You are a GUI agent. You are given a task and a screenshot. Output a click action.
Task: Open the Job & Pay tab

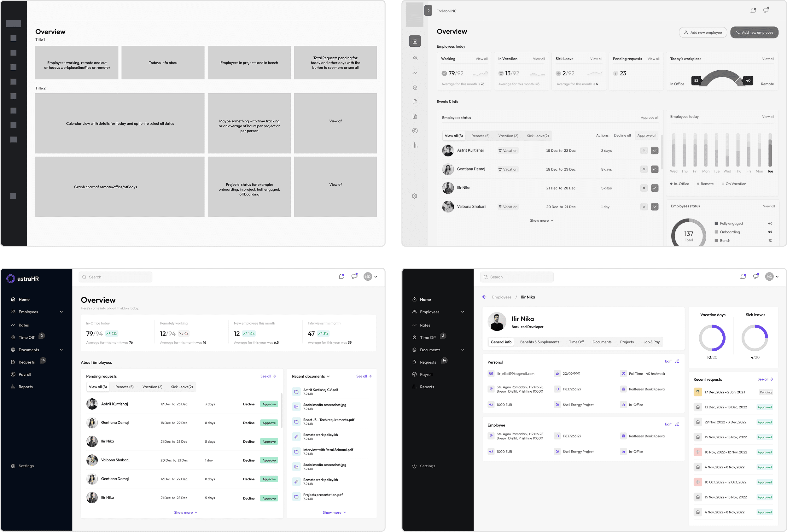coord(651,342)
